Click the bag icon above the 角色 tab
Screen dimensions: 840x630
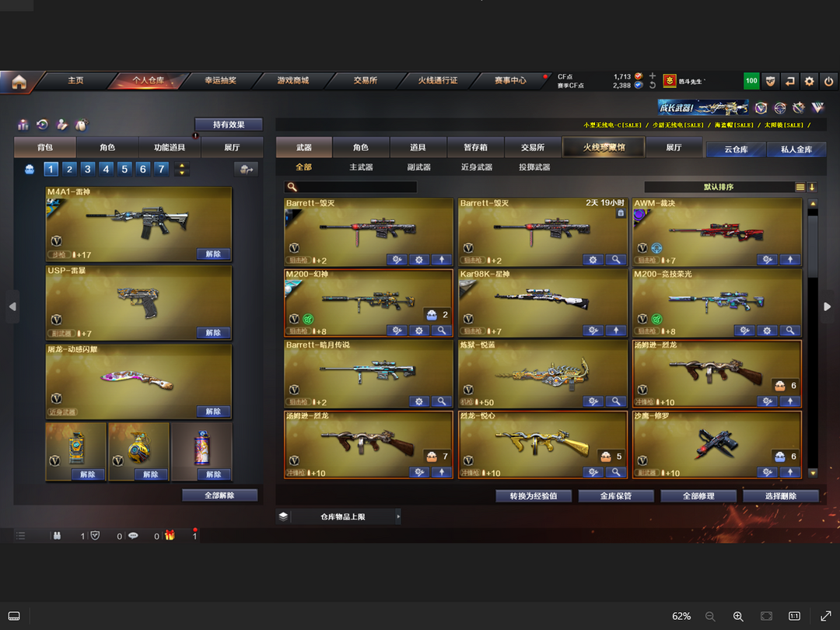81,124
